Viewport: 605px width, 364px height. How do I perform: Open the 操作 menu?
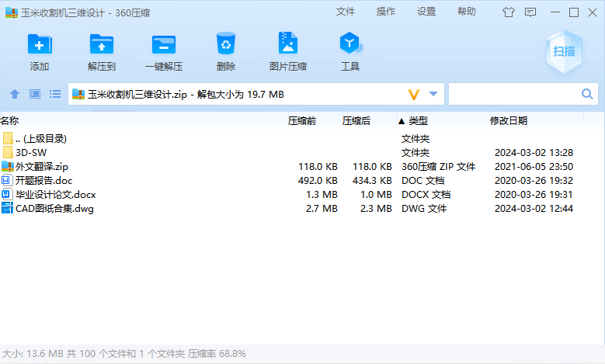pos(386,12)
